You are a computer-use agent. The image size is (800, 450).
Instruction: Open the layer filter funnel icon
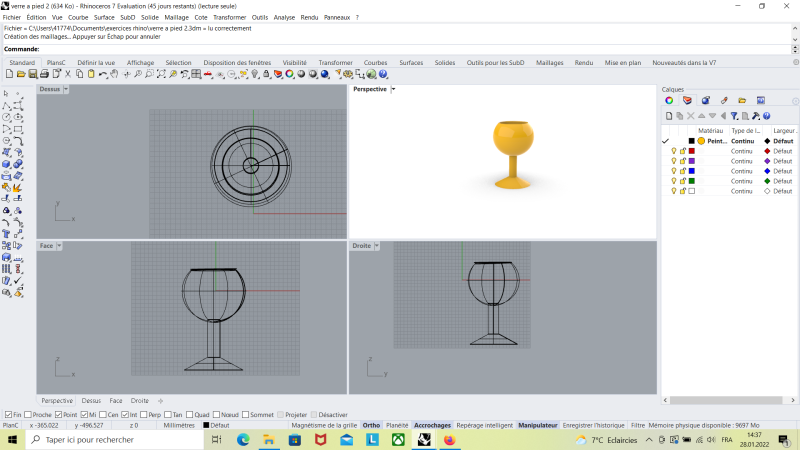[x=733, y=116]
